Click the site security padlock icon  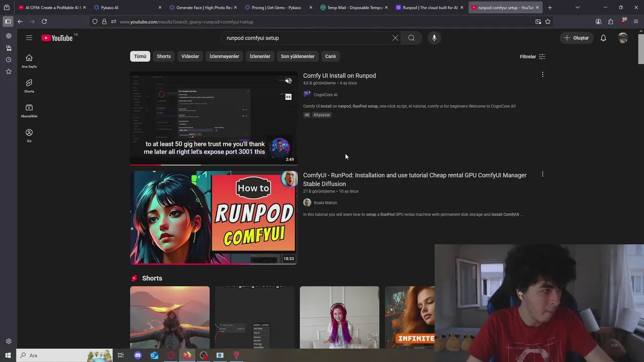104,22
